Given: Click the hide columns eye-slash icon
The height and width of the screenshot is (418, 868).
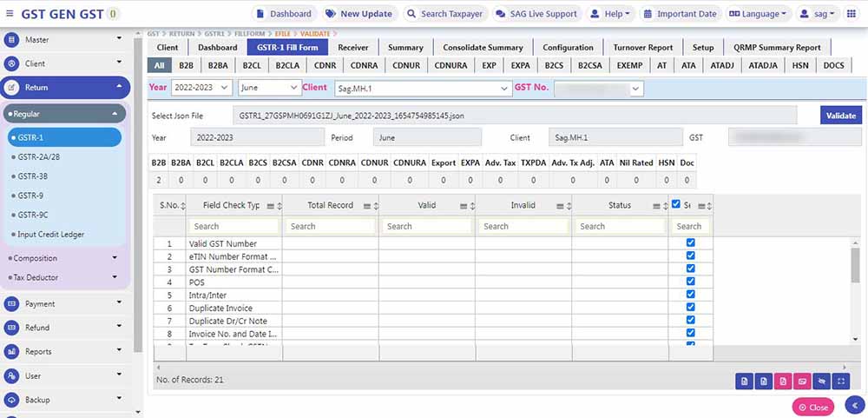Looking at the screenshot, I should pyautogui.click(x=821, y=381).
